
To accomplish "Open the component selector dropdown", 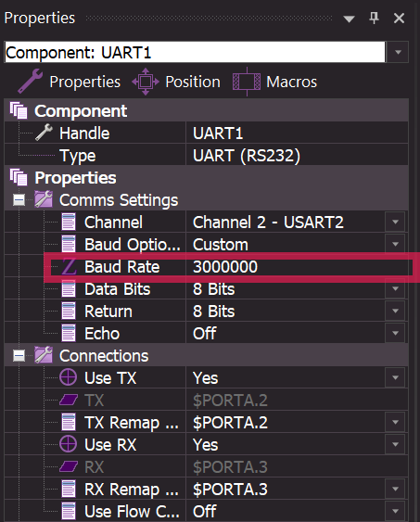I will pyautogui.click(x=398, y=52).
